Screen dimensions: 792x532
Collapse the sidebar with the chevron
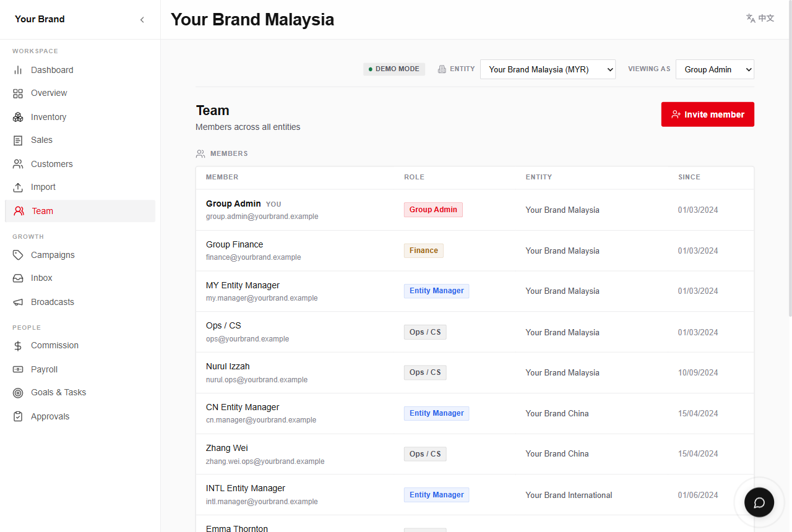(142, 20)
